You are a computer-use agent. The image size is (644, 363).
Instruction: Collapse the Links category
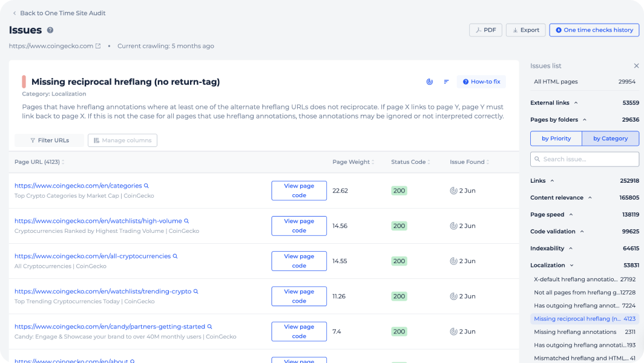point(552,181)
